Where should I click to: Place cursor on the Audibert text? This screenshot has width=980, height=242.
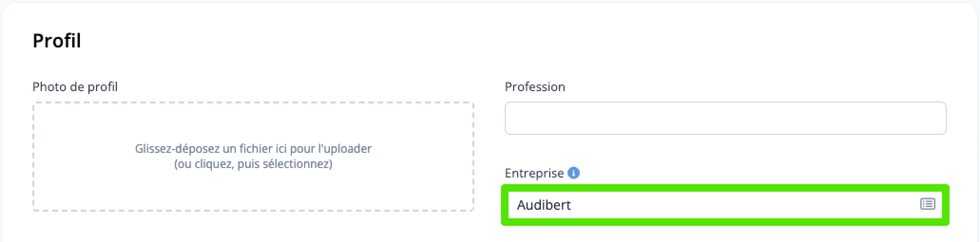coord(544,205)
